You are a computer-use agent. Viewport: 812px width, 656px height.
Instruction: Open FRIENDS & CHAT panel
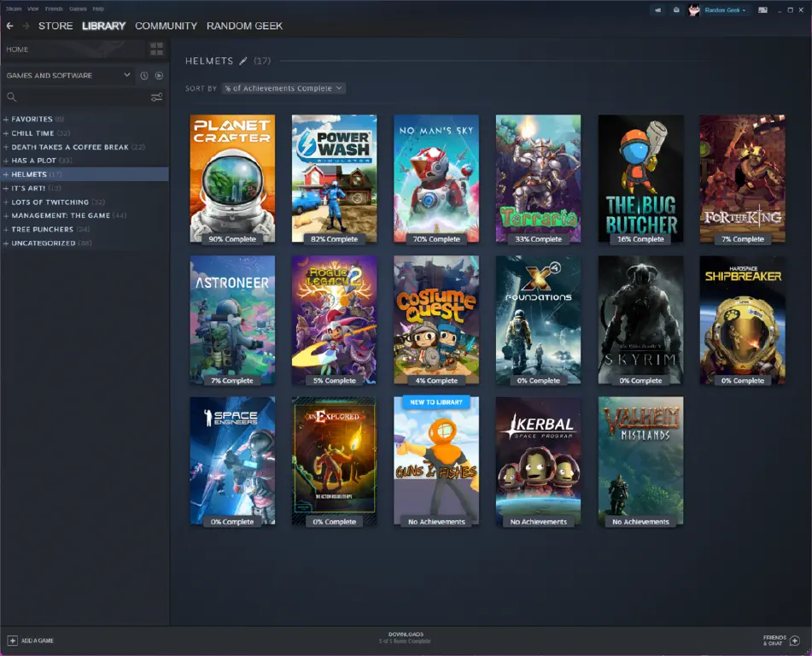pyautogui.click(x=777, y=639)
